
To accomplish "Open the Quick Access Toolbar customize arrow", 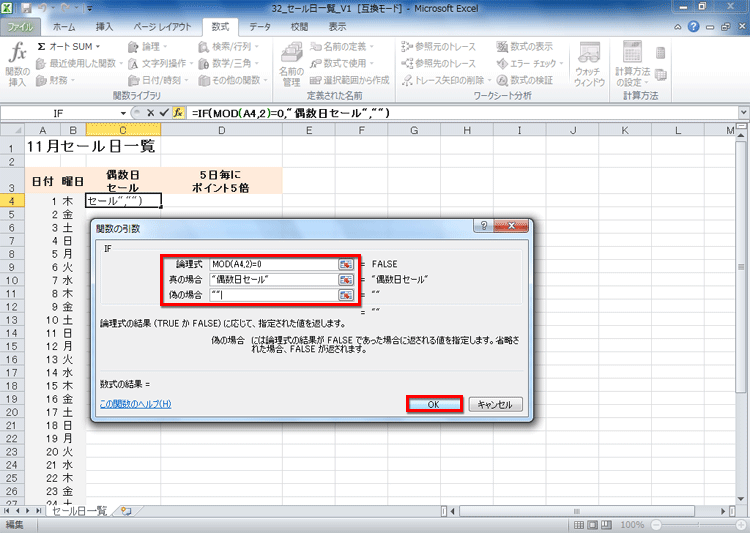I will coord(89,9).
